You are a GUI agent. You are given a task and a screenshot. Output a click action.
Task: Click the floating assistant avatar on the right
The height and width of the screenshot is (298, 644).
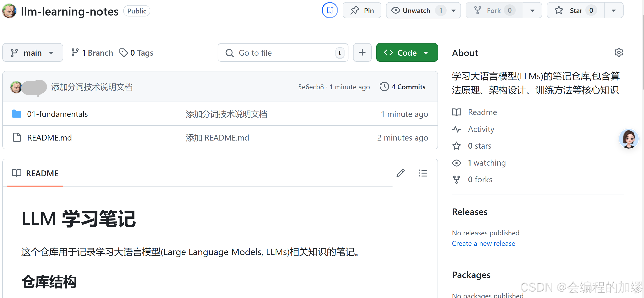click(628, 139)
